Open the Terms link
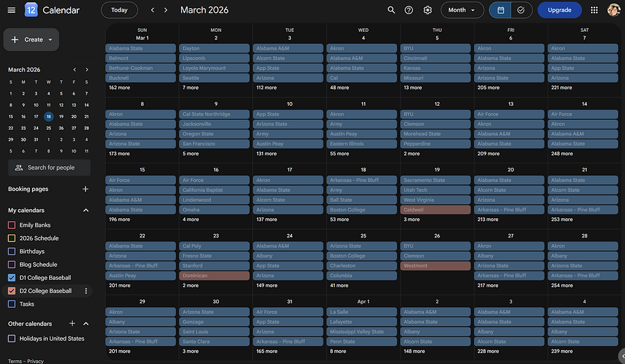This screenshot has height=364, width=625. point(15,361)
